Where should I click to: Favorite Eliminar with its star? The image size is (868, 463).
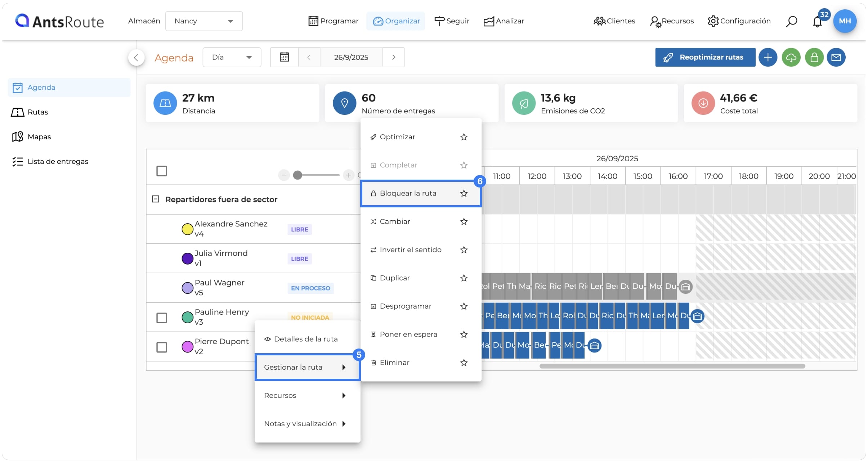click(464, 363)
